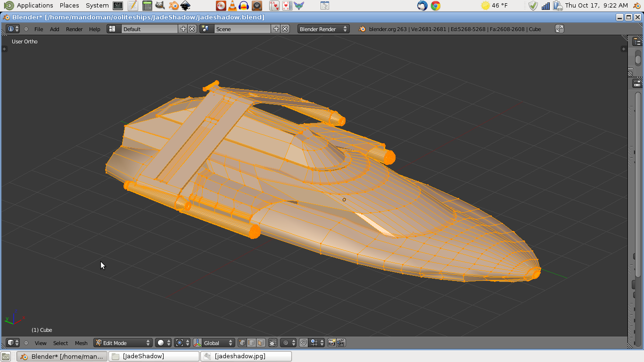Delete the current Scene with X button
Image resolution: width=644 pixels, height=362 pixels.
[285, 29]
